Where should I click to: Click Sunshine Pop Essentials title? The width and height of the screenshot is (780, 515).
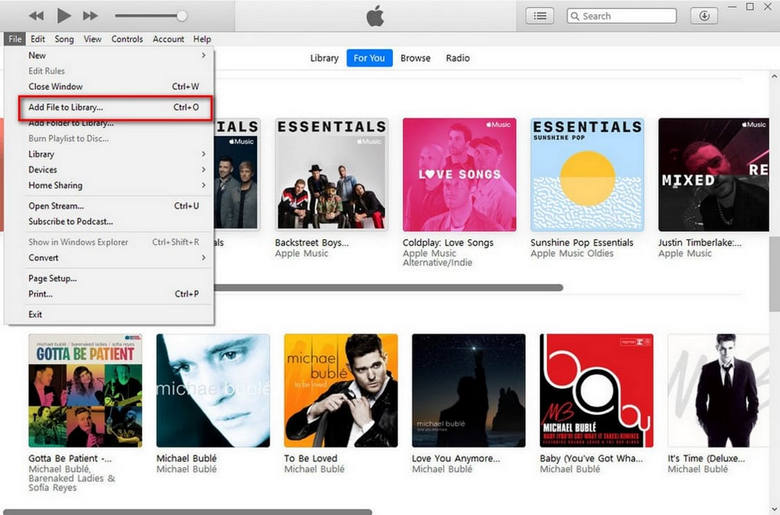(582, 243)
